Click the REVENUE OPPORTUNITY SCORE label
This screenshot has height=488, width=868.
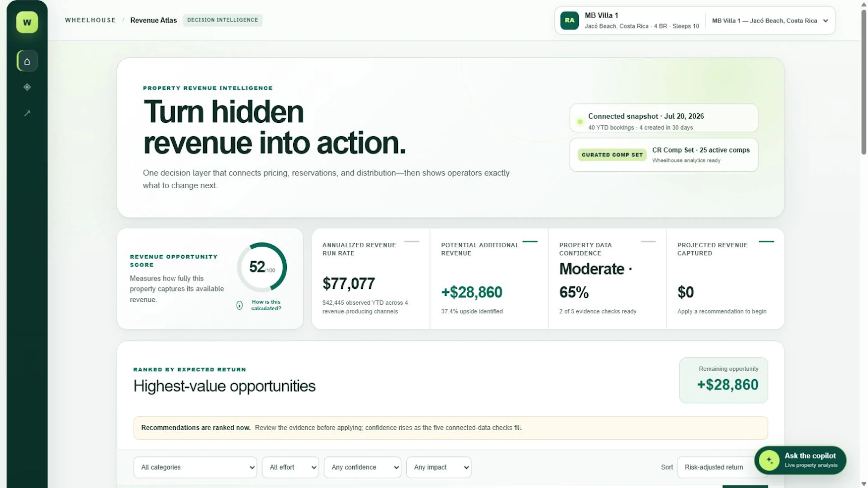click(x=174, y=261)
